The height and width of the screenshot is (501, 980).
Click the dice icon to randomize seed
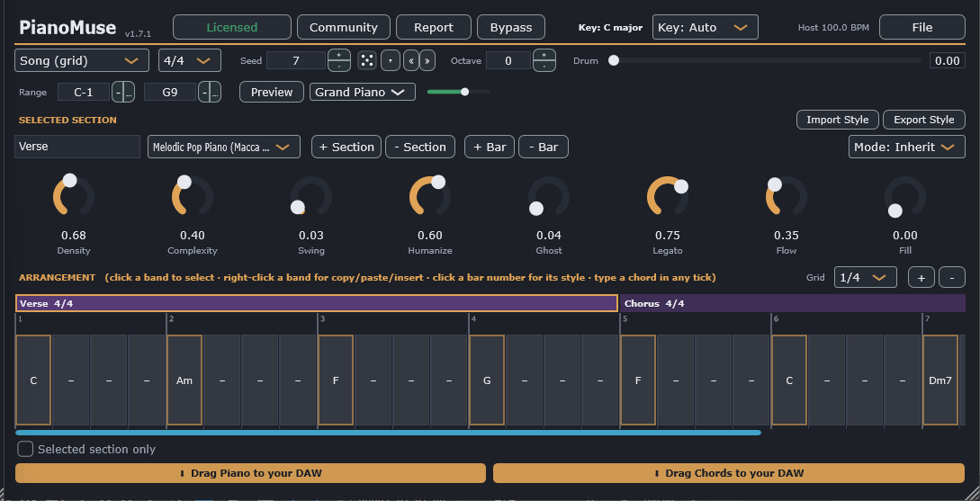pos(367,60)
